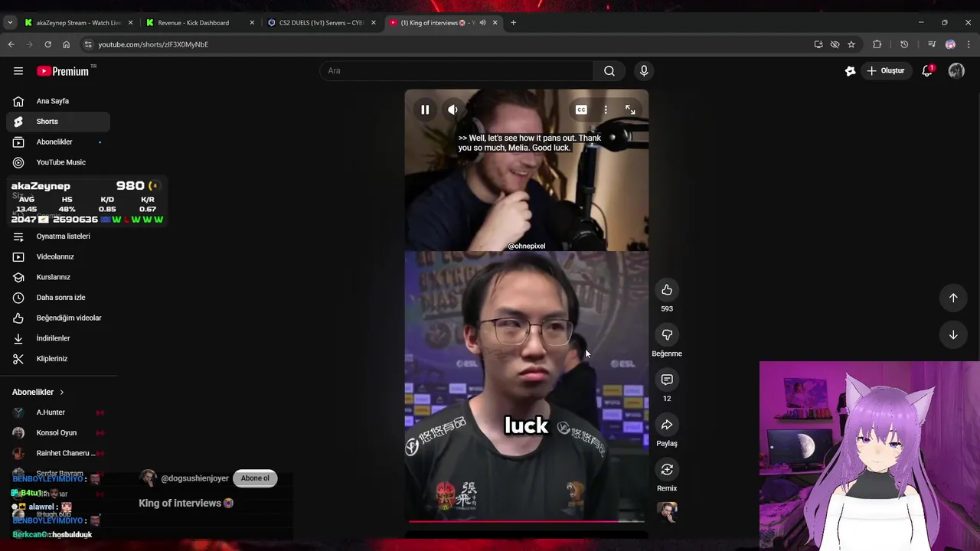The width and height of the screenshot is (980, 551).
Task: Mute the Shorts video volume
Action: pyautogui.click(x=452, y=109)
